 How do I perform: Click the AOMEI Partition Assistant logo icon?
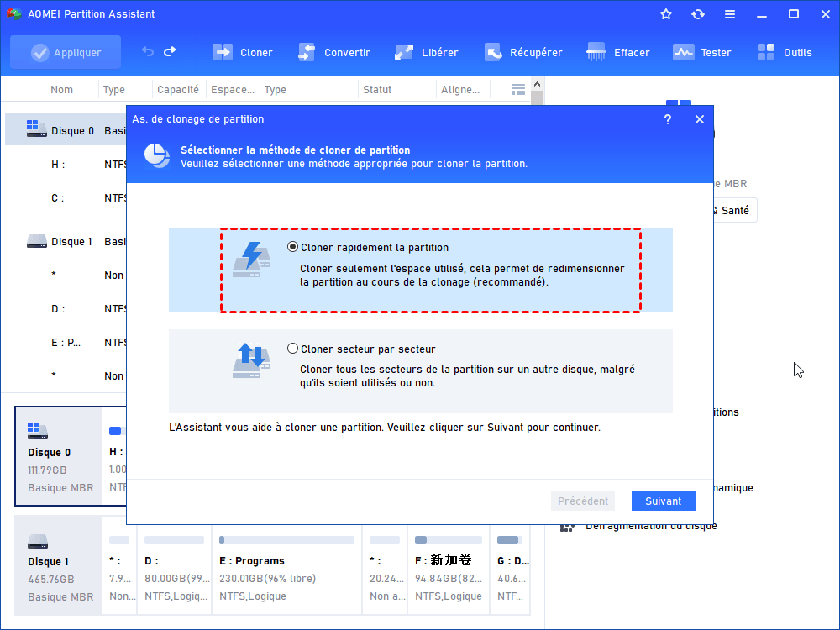click(14, 14)
